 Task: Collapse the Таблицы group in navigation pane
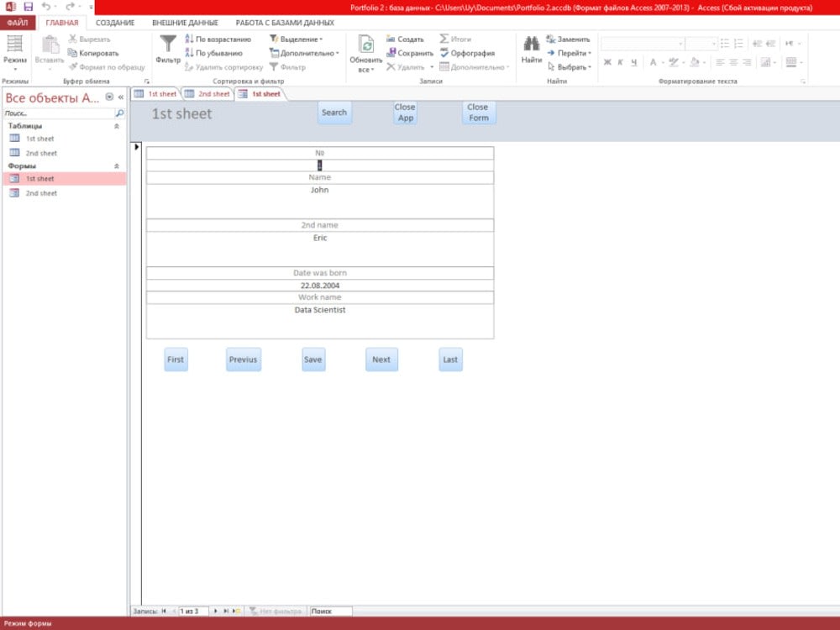coord(117,126)
